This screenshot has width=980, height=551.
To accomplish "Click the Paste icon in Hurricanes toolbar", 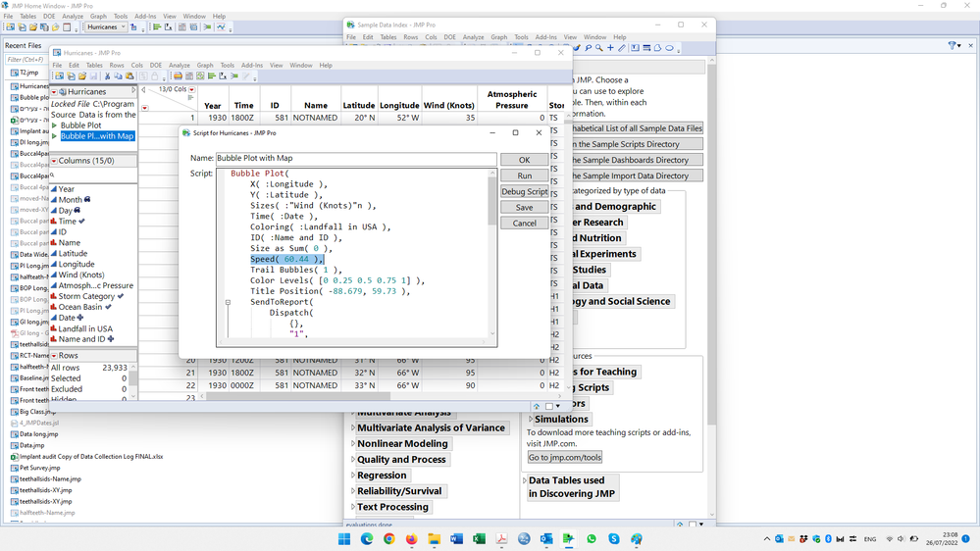I will (130, 76).
